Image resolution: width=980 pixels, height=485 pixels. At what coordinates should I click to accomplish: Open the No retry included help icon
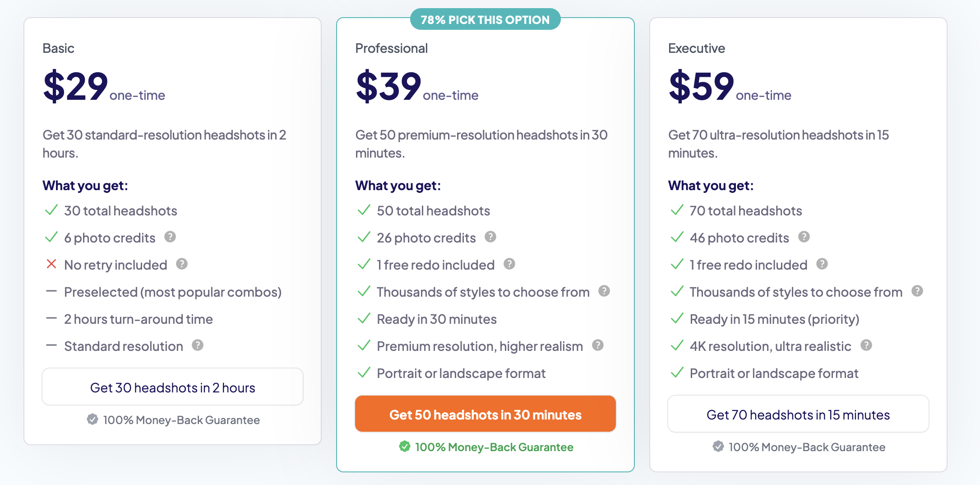point(182,264)
